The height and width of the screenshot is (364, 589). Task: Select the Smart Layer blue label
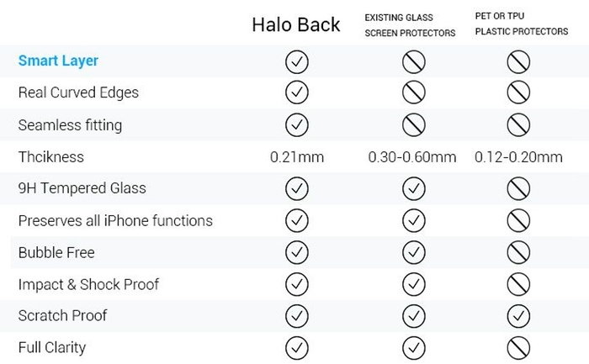(x=58, y=61)
